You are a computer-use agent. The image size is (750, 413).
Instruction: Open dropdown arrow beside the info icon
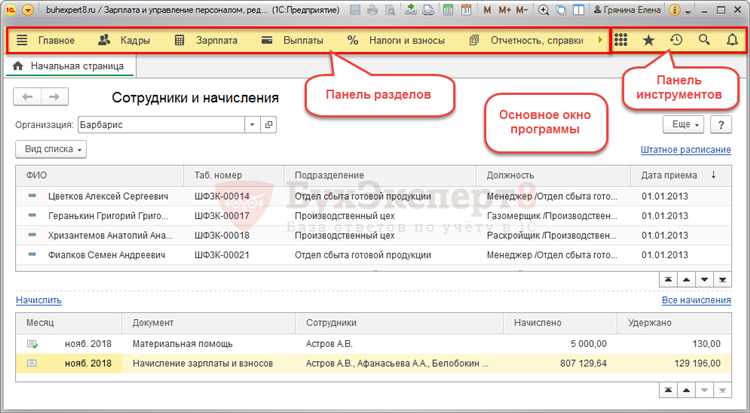point(688,11)
